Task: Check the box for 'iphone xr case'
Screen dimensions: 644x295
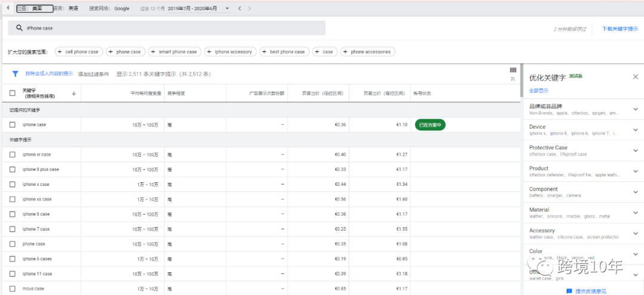Action: pos(13,154)
